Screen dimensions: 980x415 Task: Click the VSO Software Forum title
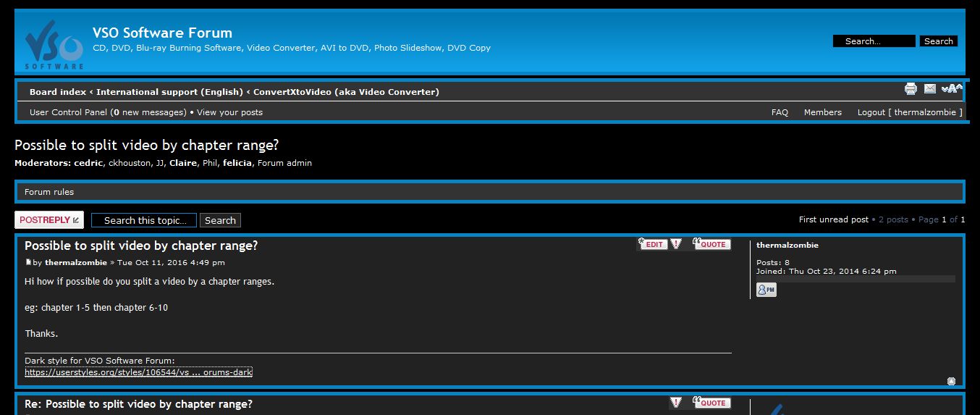162,33
